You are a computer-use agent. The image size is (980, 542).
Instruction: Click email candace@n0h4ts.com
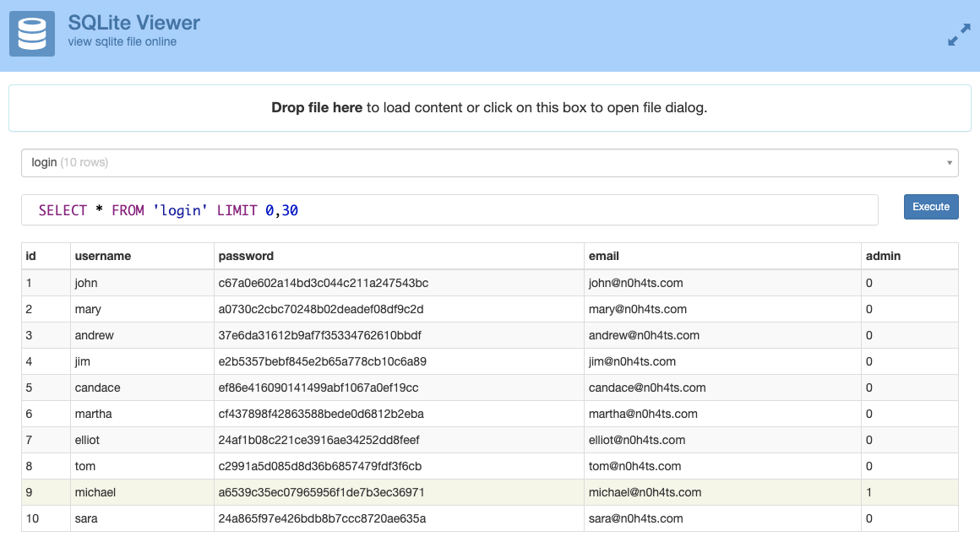(647, 388)
